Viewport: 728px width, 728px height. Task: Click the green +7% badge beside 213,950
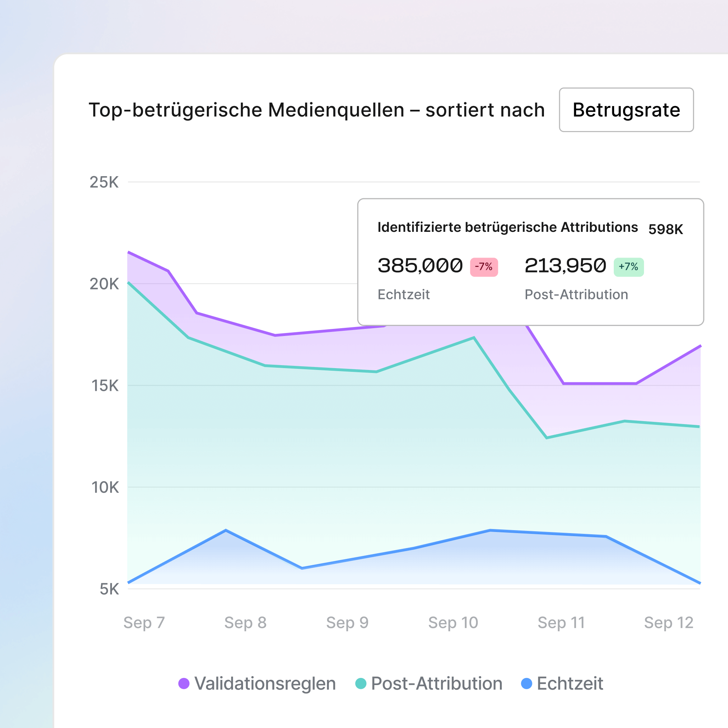[629, 266]
